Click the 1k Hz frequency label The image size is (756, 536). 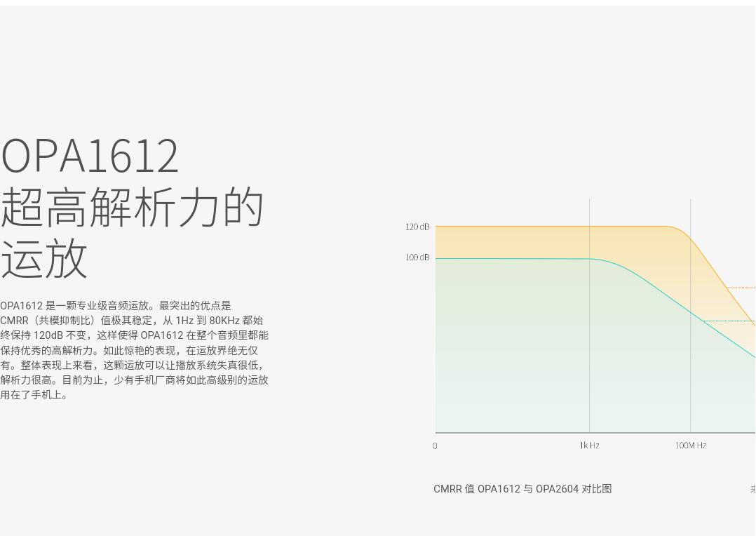(x=589, y=445)
